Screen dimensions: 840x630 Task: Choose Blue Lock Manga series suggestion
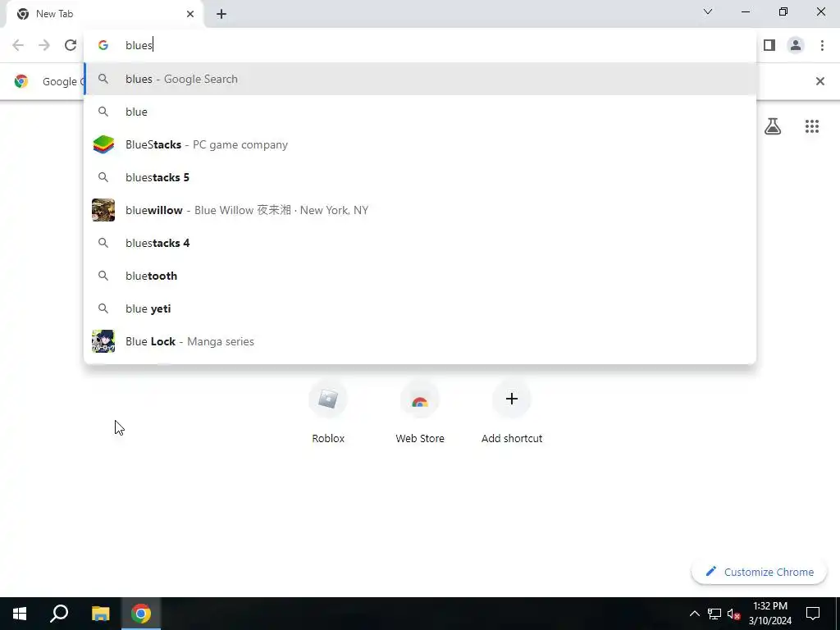click(420, 341)
